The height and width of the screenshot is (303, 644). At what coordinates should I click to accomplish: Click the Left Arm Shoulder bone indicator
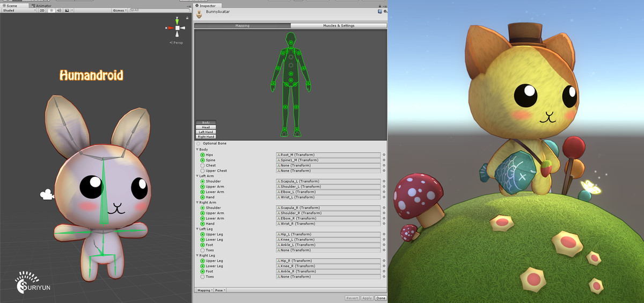coord(202,181)
